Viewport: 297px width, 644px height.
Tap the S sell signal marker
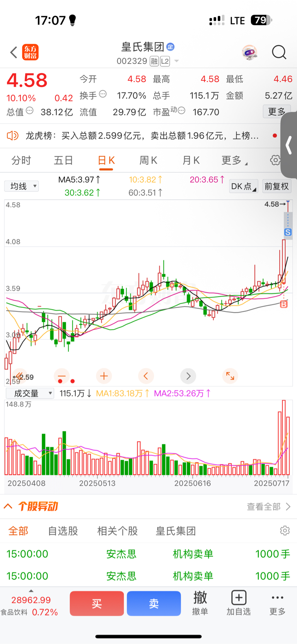(x=288, y=232)
